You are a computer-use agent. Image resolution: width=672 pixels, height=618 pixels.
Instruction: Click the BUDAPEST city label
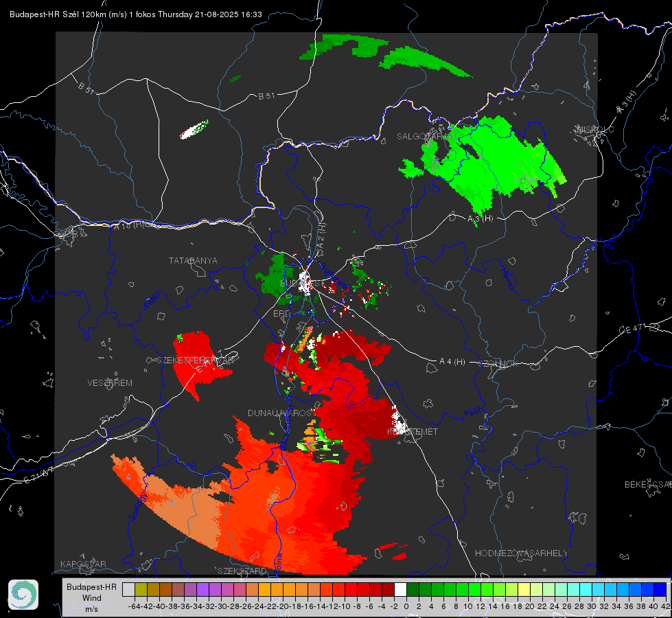[x=303, y=284]
